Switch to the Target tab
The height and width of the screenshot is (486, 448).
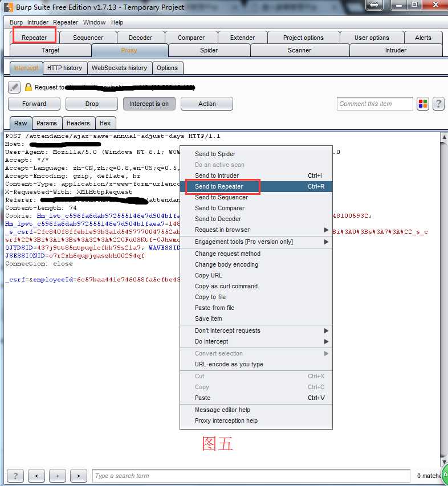click(51, 50)
